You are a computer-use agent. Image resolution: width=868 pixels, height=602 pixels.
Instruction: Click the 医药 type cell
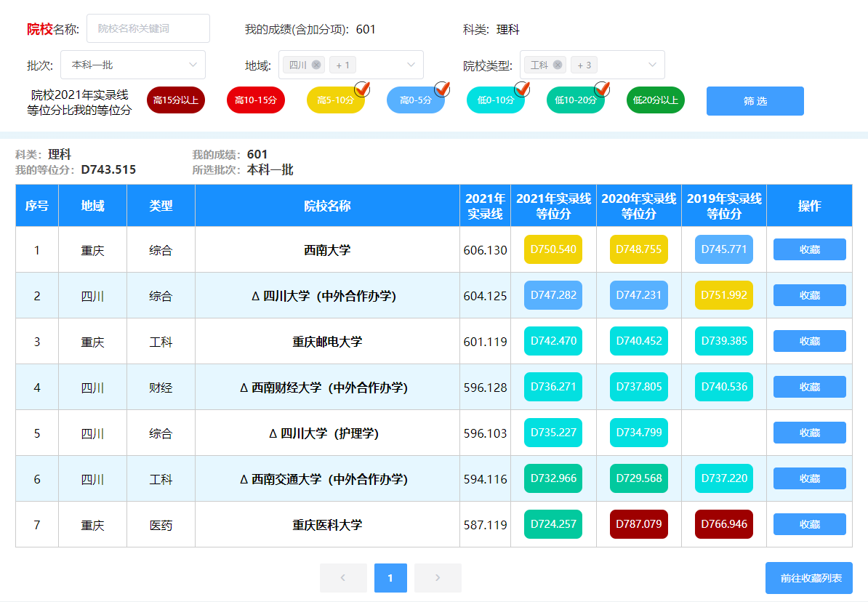[x=161, y=525]
